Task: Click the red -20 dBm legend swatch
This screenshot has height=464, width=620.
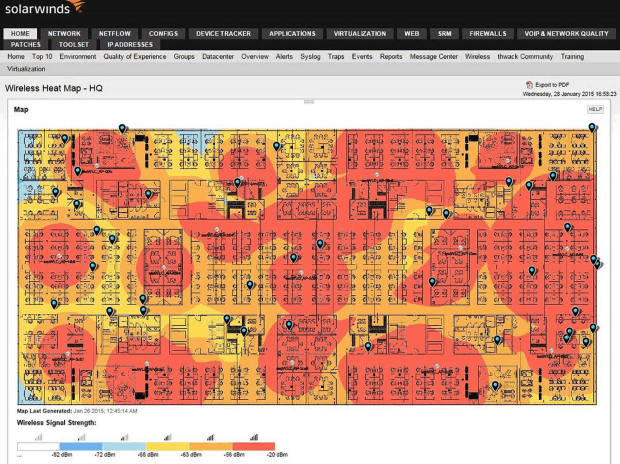Action: 253,445
